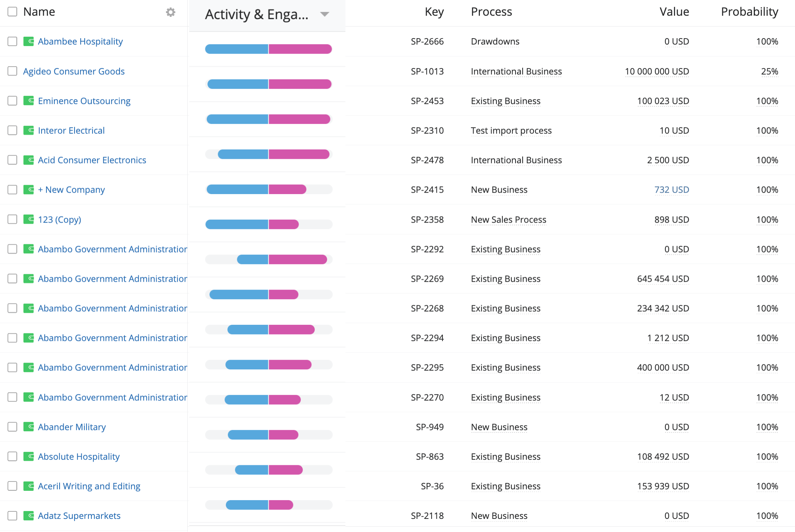The image size is (795, 532).
Task: Select checkbox for 123 (Copy) row
Action: coord(12,219)
